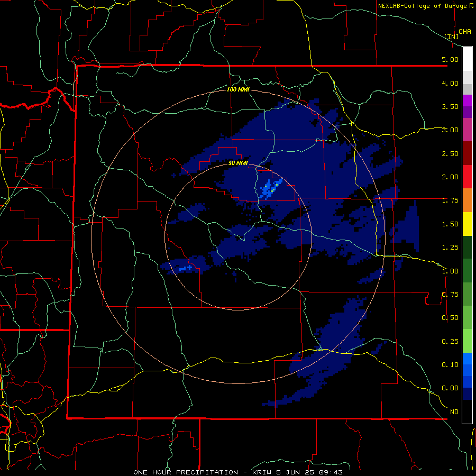Click the 50 NMI range ring label
The image size is (476, 476).
pyautogui.click(x=238, y=163)
